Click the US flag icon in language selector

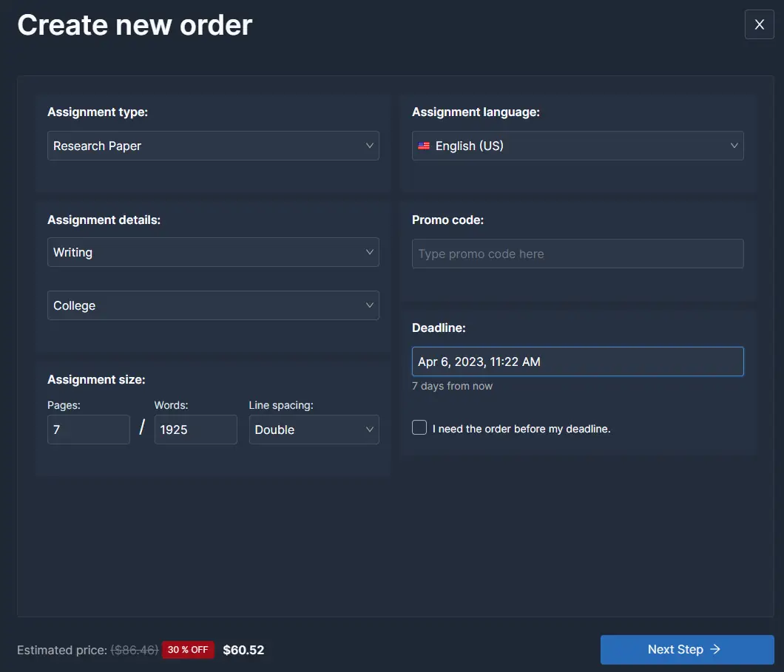coord(423,146)
